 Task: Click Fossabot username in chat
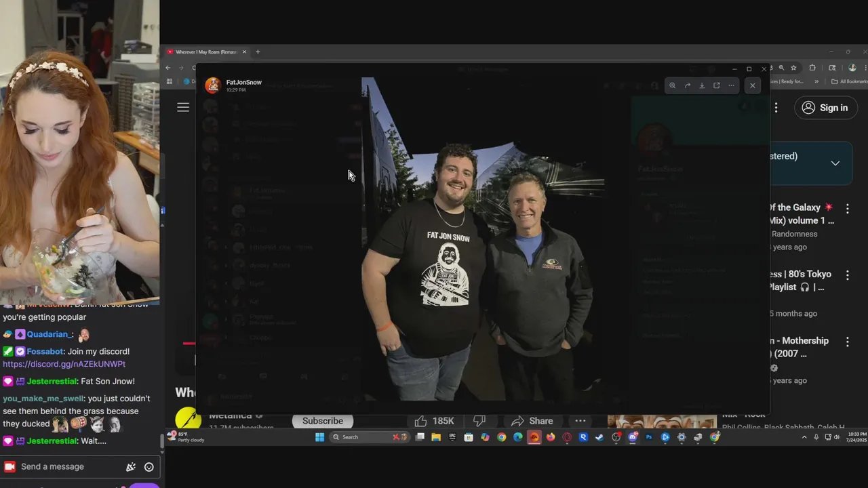pyautogui.click(x=46, y=352)
